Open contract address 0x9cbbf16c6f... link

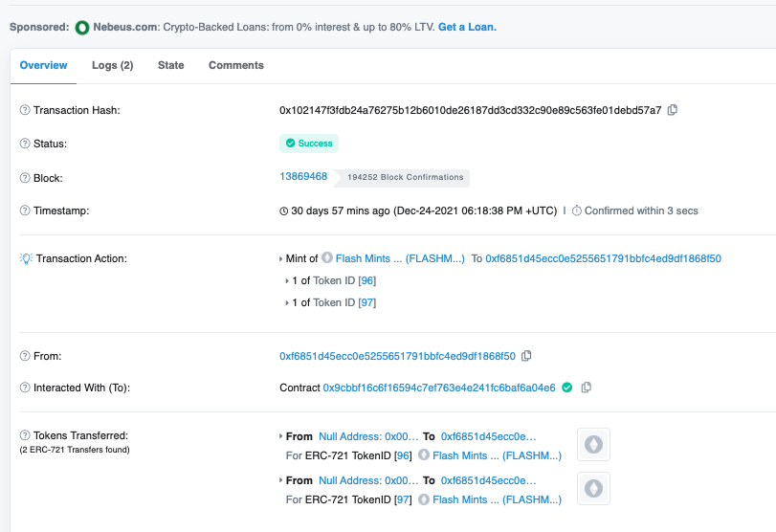pyautogui.click(x=439, y=388)
